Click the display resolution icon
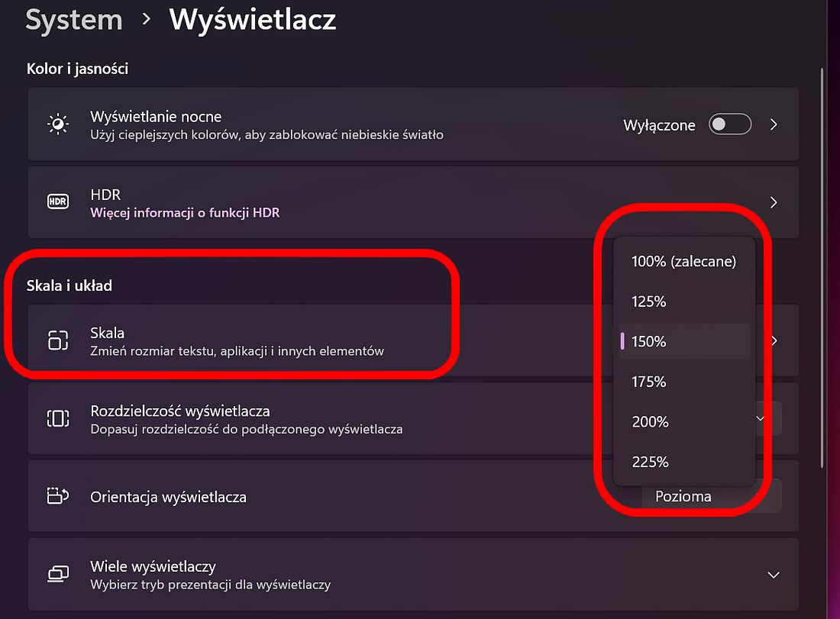 tap(58, 418)
